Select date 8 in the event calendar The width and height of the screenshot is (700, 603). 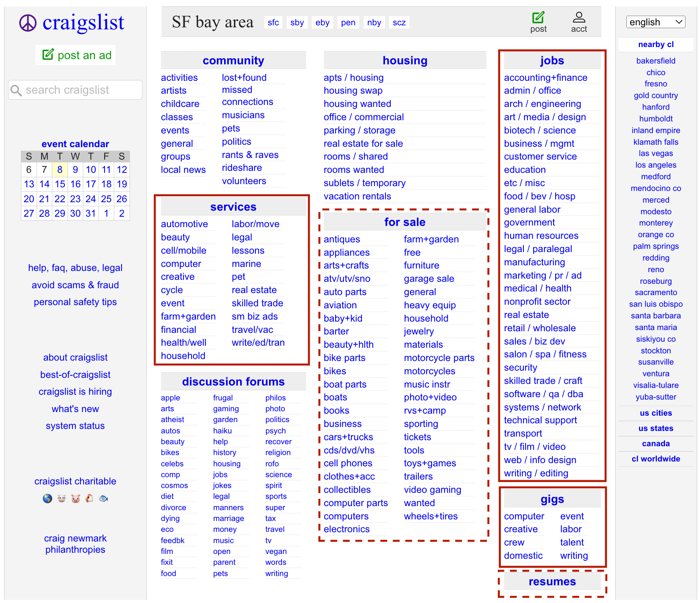pos(60,170)
